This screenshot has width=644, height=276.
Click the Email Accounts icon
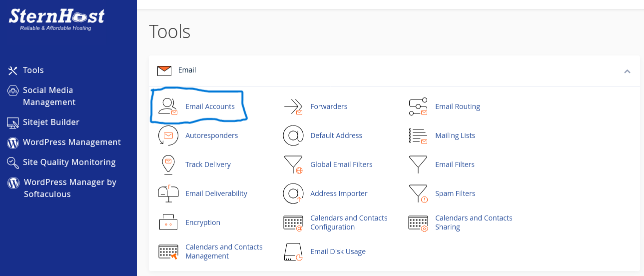168,106
